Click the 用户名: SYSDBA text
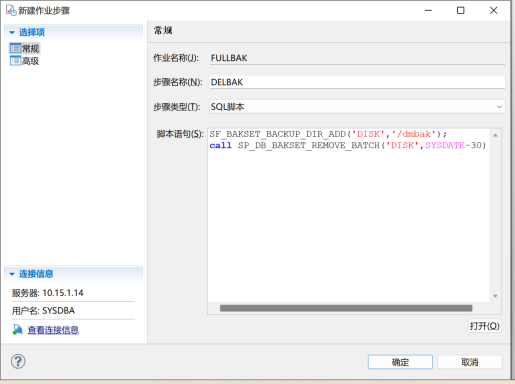 [x=43, y=311]
